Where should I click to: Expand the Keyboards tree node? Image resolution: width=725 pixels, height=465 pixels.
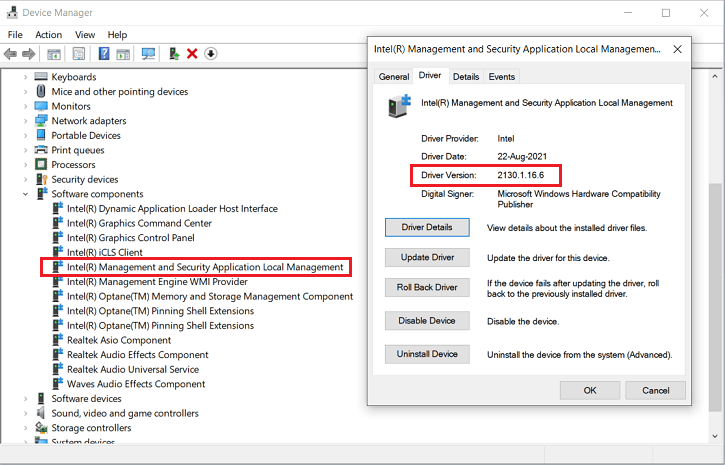click(x=25, y=77)
